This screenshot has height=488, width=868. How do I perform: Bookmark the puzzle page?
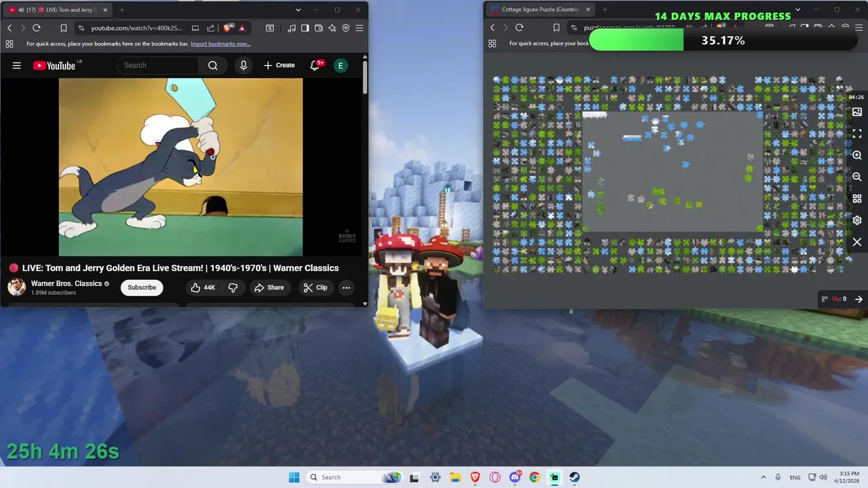(x=556, y=27)
